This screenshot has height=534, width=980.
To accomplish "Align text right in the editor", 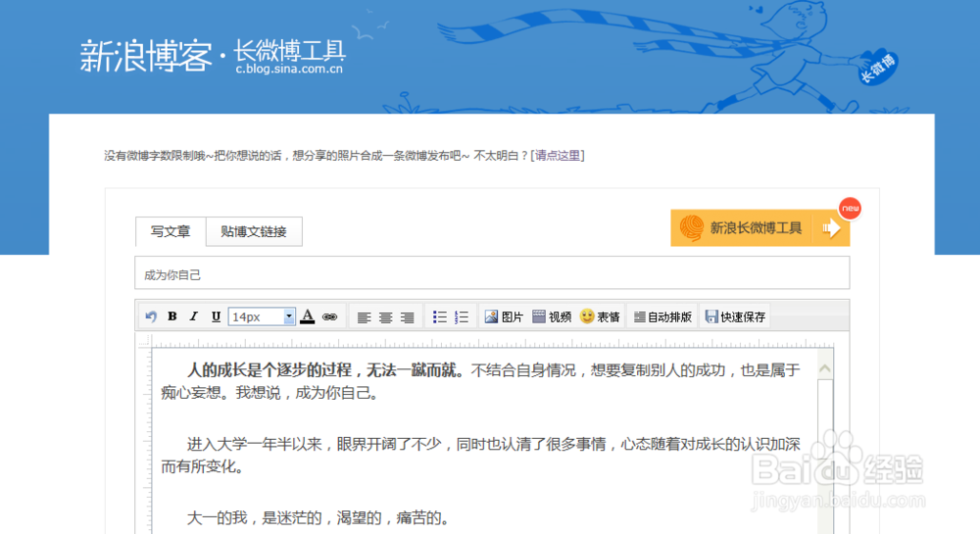I will click(408, 317).
